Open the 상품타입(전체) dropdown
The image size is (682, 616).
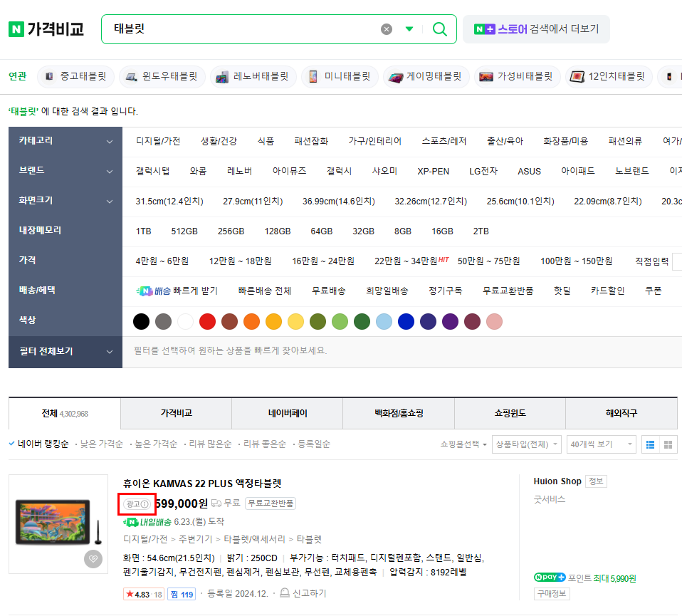(x=526, y=444)
